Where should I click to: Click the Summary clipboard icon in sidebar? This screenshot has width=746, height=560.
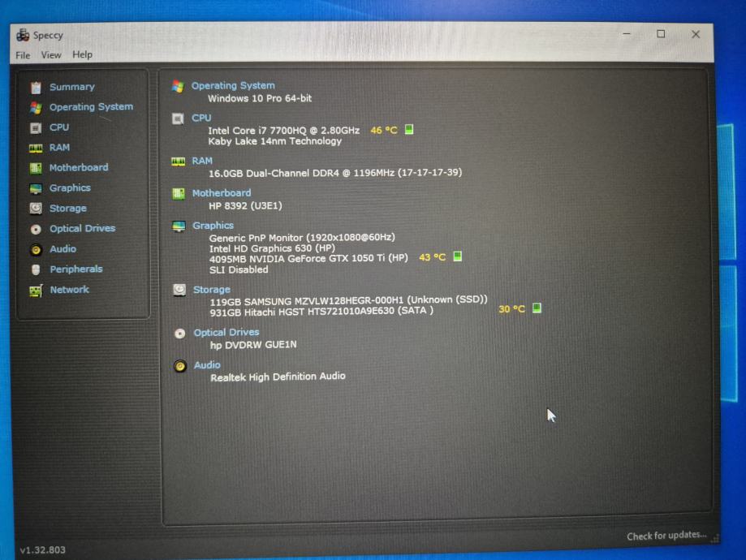(37, 88)
